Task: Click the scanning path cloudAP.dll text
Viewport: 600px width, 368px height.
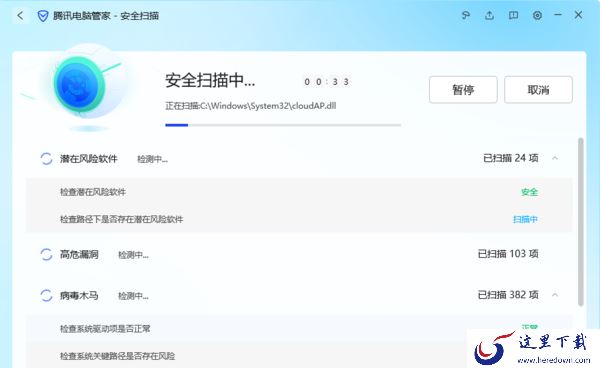Action: pyautogui.click(x=251, y=106)
